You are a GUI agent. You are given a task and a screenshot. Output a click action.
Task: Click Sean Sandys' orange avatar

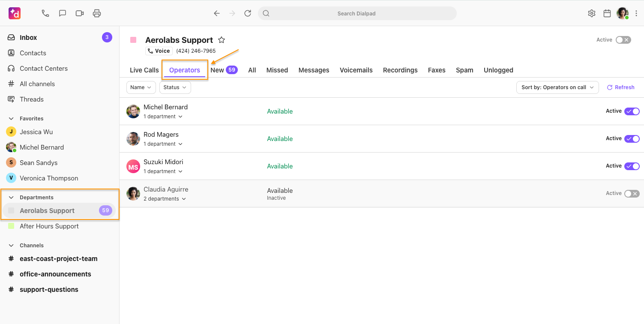11,163
